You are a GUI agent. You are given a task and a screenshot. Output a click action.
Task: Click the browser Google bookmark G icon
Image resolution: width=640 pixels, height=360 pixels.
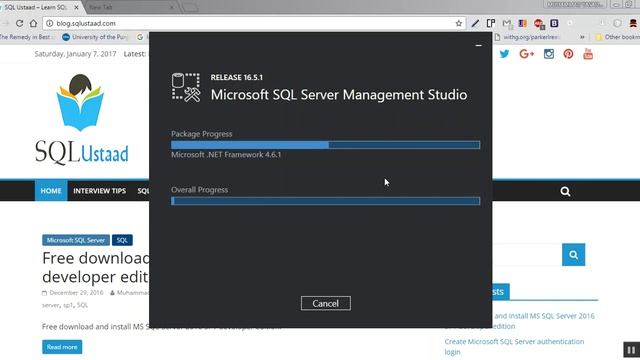(x=140, y=37)
